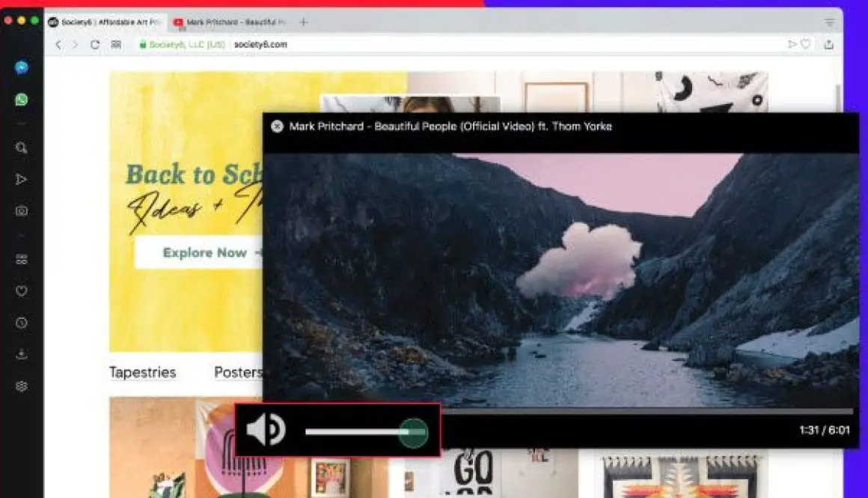Take a snapshot with camera icon
868x498 pixels.
(x=22, y=211)
